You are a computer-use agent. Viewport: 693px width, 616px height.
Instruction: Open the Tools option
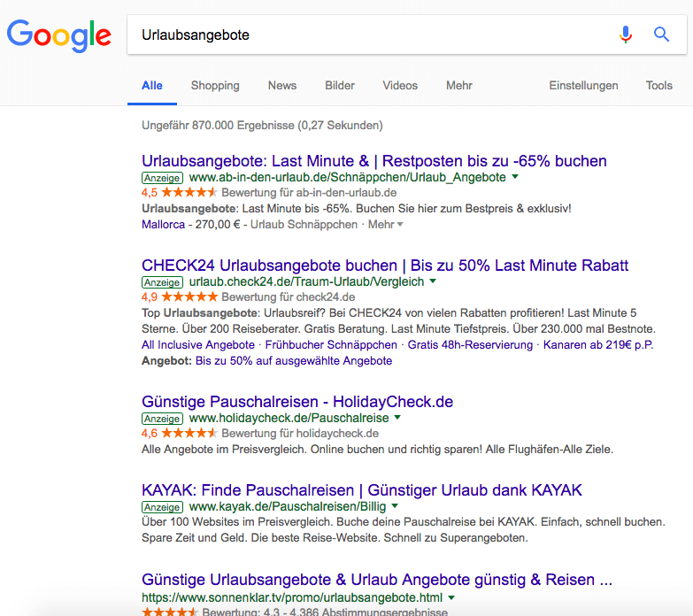click(659, 85)
